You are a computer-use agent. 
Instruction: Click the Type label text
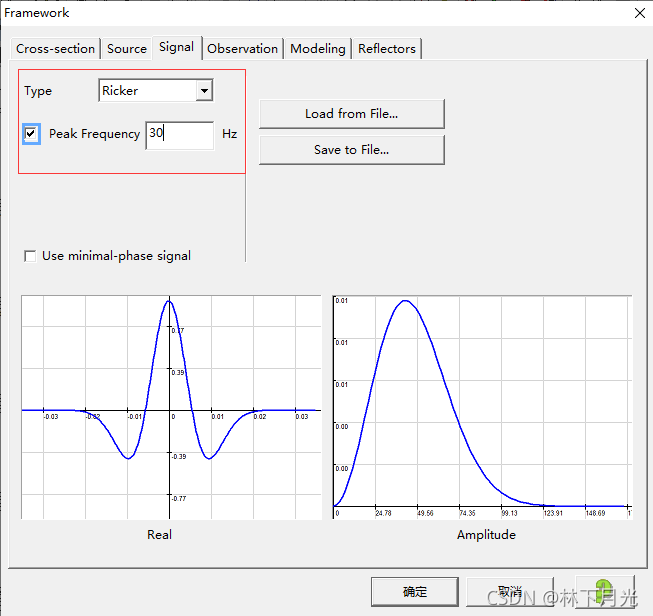coord(38,91)
